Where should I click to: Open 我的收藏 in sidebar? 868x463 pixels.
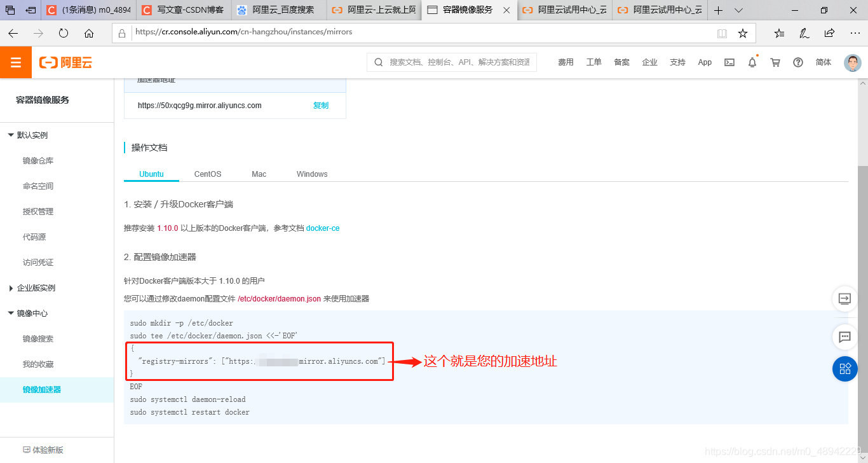click(38, 364)
